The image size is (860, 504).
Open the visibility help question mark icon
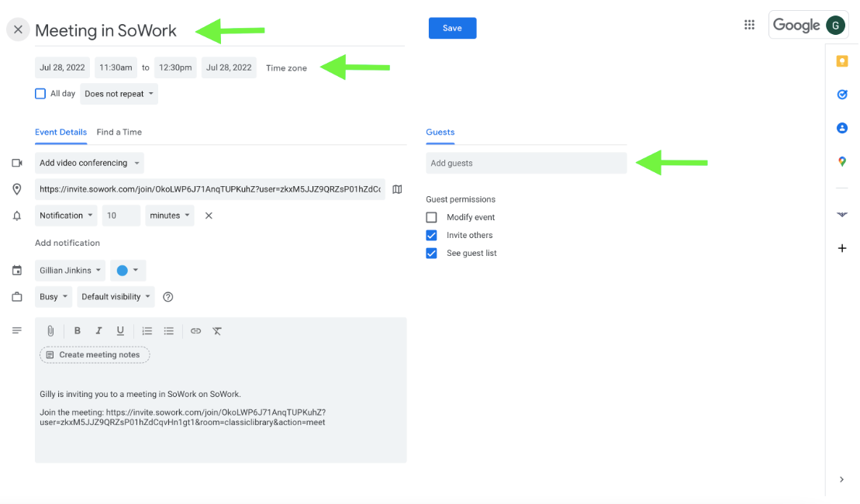pyautogui.click(x=168, y=297)
